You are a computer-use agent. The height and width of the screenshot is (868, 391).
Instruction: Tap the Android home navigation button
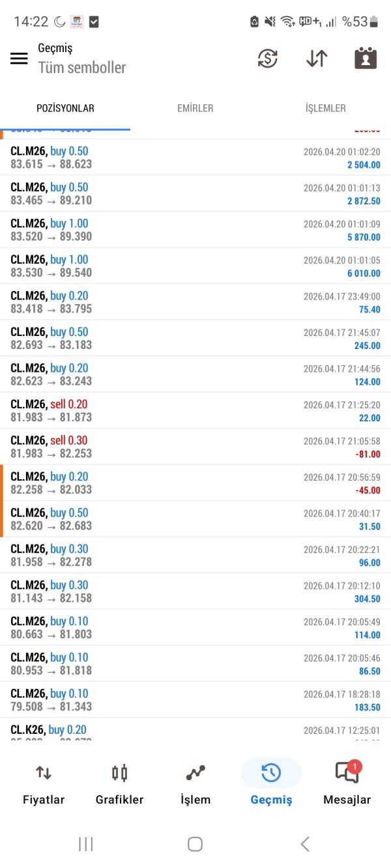(195, 844)
